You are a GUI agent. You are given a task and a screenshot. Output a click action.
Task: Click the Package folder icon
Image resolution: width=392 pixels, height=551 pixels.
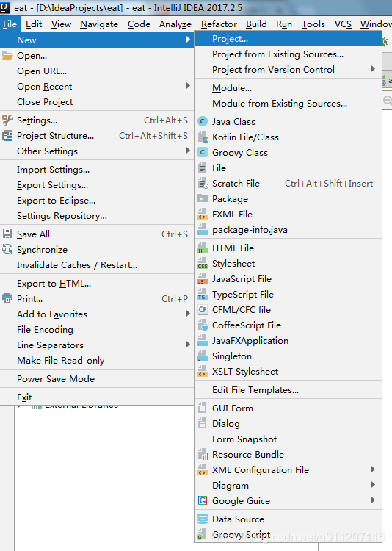tap(203, 198)
